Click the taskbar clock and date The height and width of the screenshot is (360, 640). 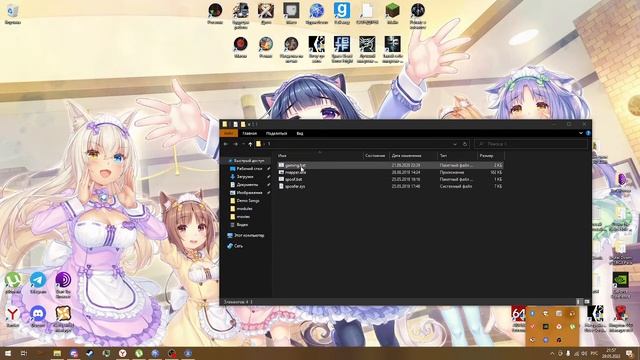click(x=611, y=353)
